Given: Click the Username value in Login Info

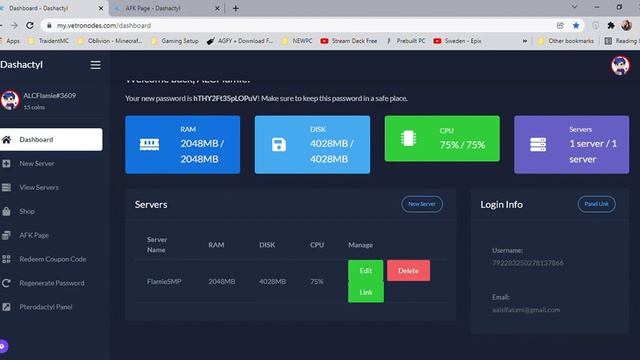Looking at the screenshot, I should (528, 263).
